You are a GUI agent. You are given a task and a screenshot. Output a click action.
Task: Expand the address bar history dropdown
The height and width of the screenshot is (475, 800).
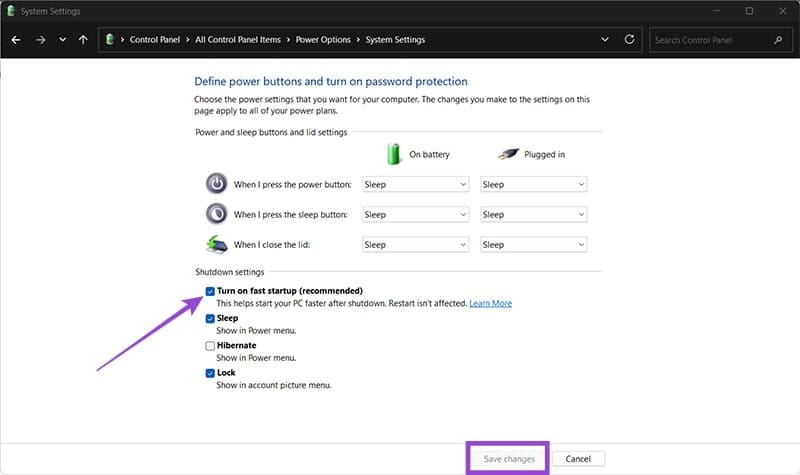tap(605, 40)
